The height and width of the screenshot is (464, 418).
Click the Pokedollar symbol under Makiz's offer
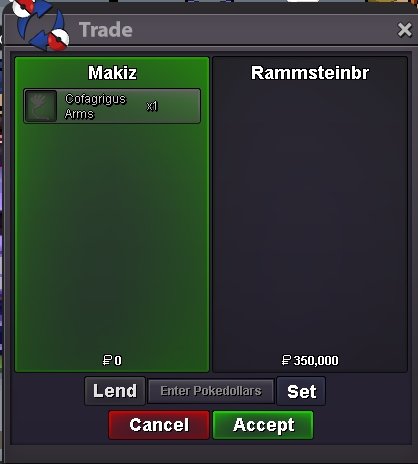107,360
